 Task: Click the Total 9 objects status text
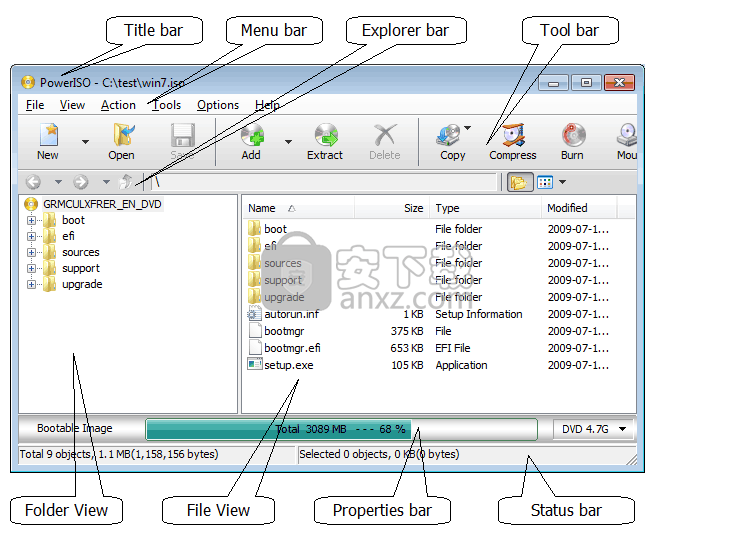pyautogui.click(x=119, y=454)
